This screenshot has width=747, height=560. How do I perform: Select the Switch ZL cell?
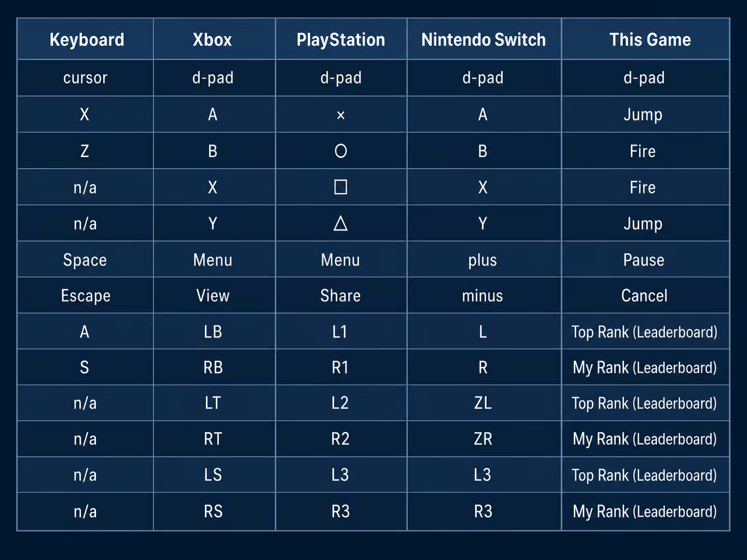(483, 403)
